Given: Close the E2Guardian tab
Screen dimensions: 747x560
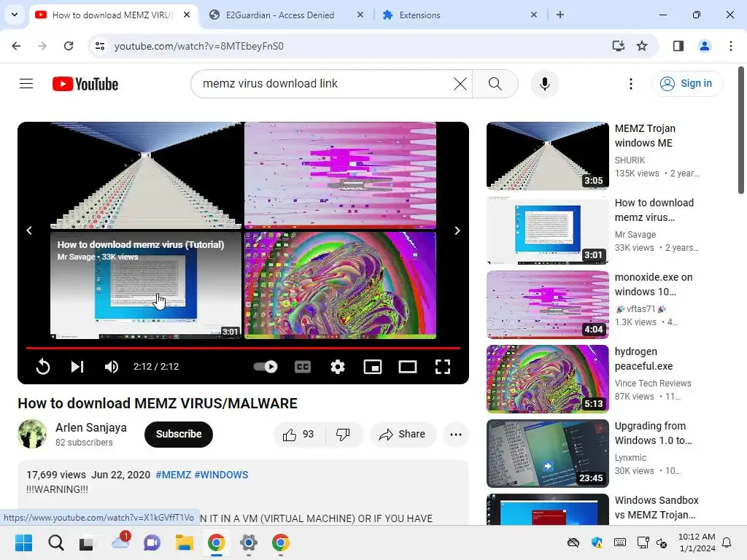Looking at the screenshot, I should [360, 15].
